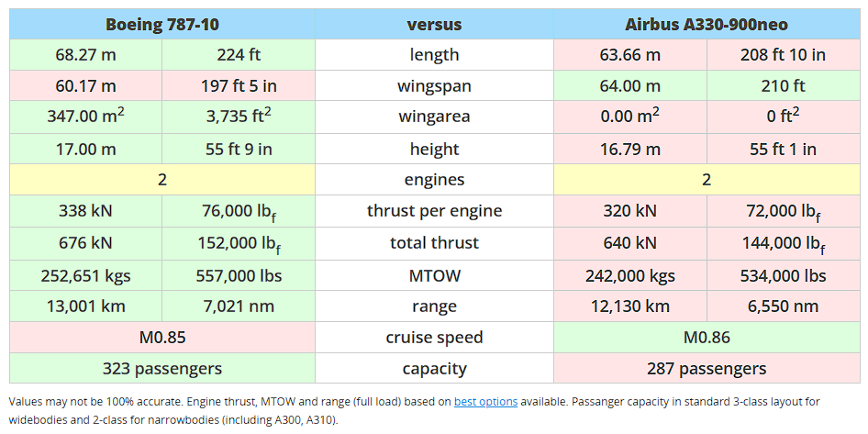868x434 pixels.
Task: Click the Boeing 787-10 column header
Action: [x=162, y=24]
